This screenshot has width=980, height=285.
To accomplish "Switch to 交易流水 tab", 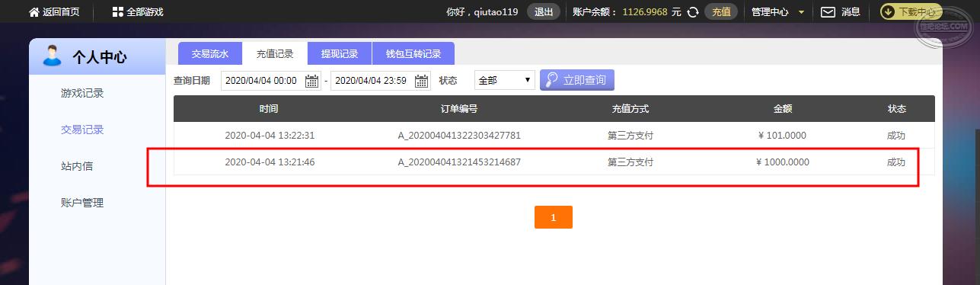I will [210, 54].
